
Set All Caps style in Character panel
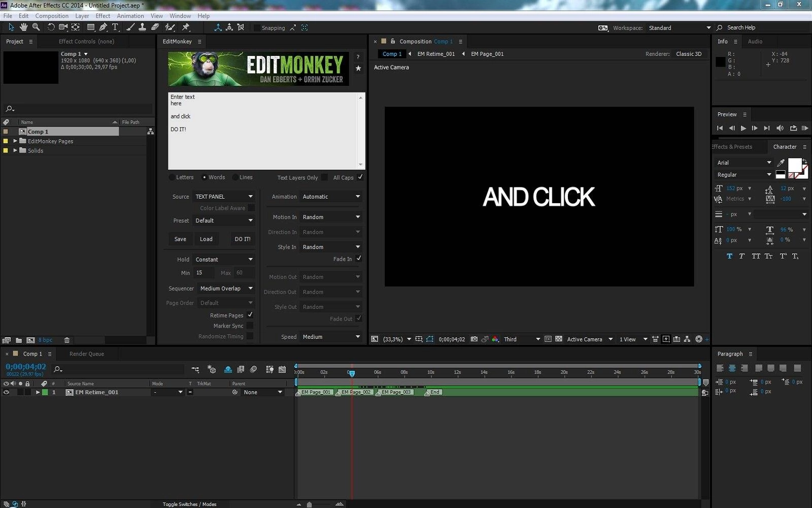click(x=756, y=256)
